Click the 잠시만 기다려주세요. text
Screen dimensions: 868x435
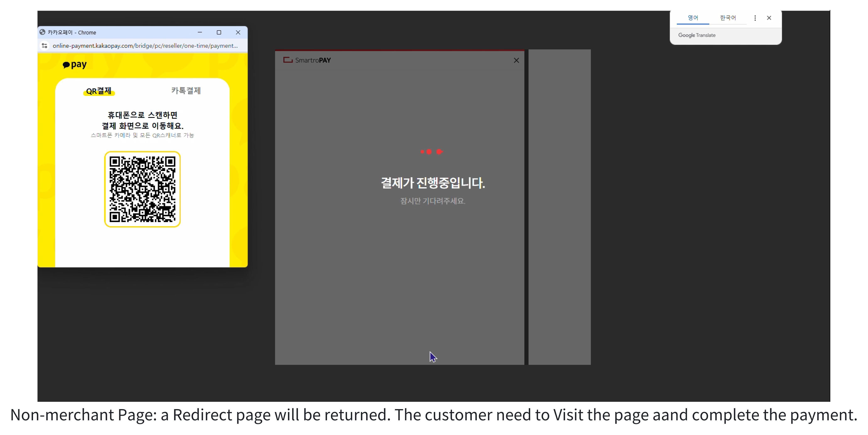pos(433,201)
